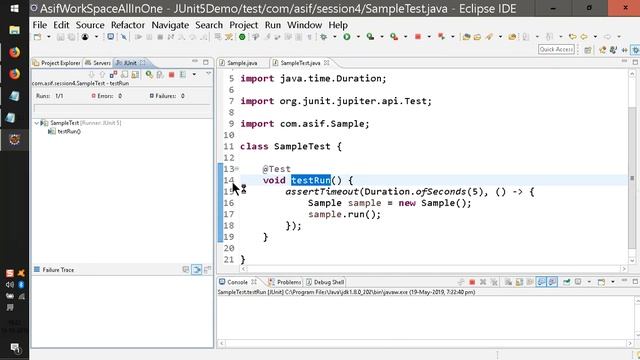Image resolution: width=640 pixels, height=360 pixels.
Task: Toggle Word Wrap in Console toolbar
Action: [530, 282]
